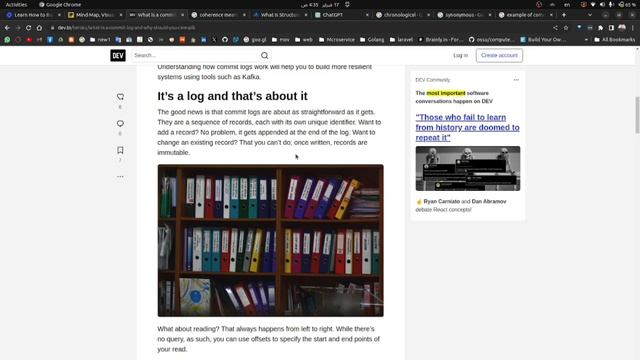Click the page's vertical scrollbar thumb
640x360 pixels.
637,115
